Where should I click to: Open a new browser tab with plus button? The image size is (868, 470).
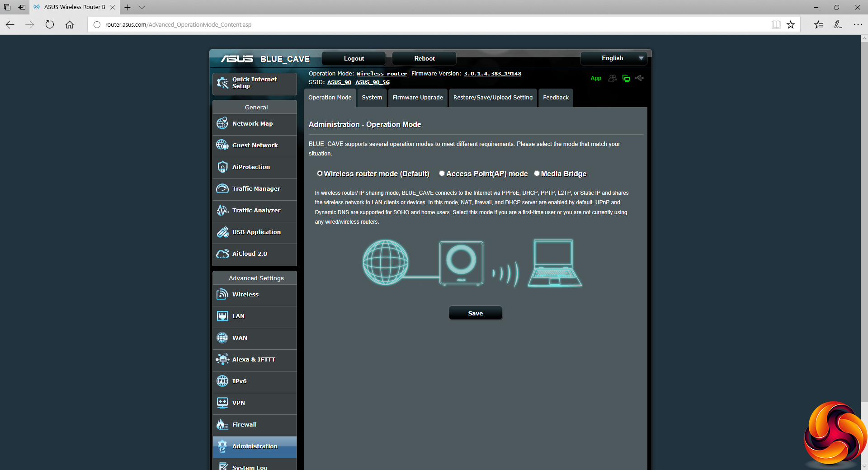pos(127,7)
